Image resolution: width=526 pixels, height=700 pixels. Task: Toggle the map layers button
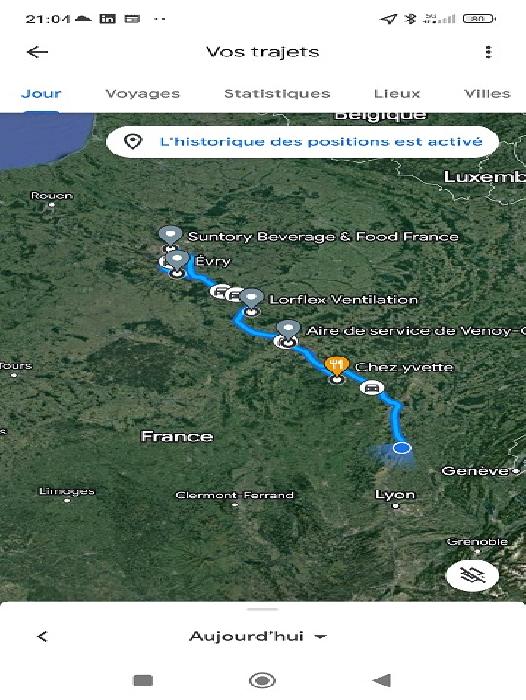coord(472,575)
